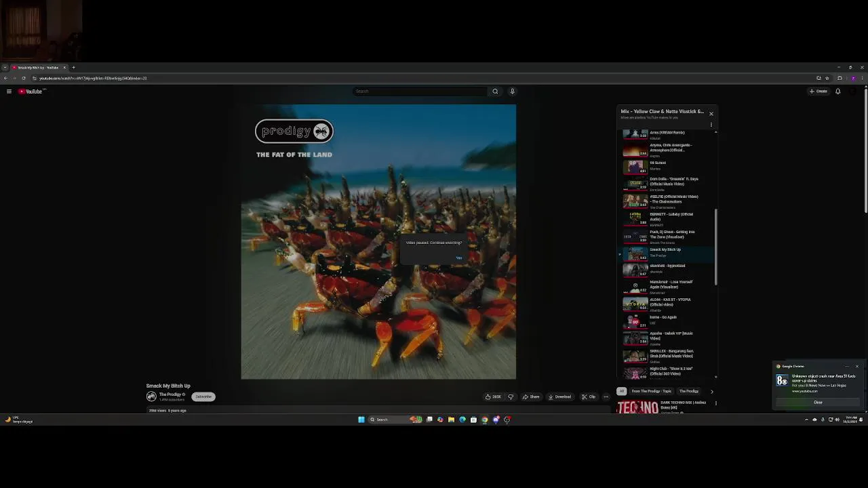
Task: Open The Prodigy channel name link
Action: [x=170, y=394]
